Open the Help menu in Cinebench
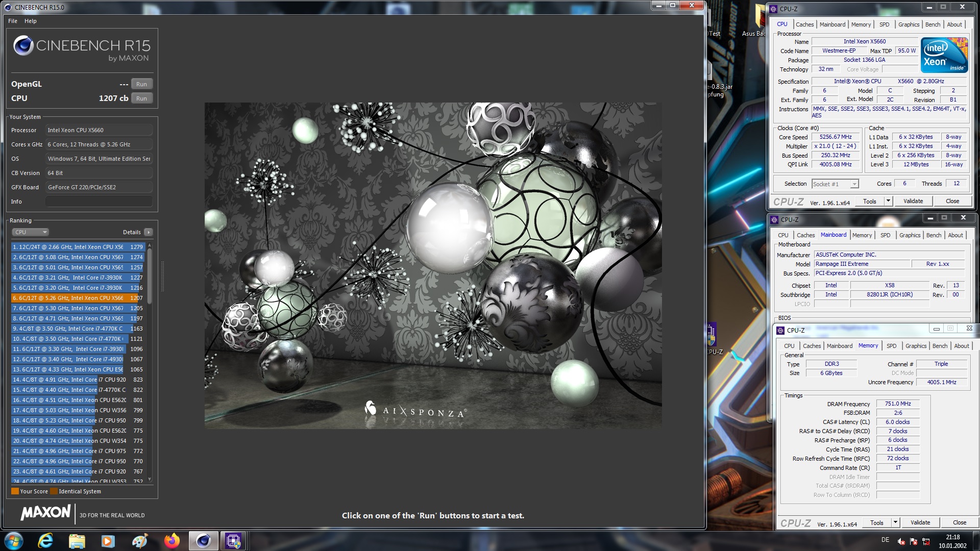The width and height of the screenshot is (980, 551). coord(31,21)
